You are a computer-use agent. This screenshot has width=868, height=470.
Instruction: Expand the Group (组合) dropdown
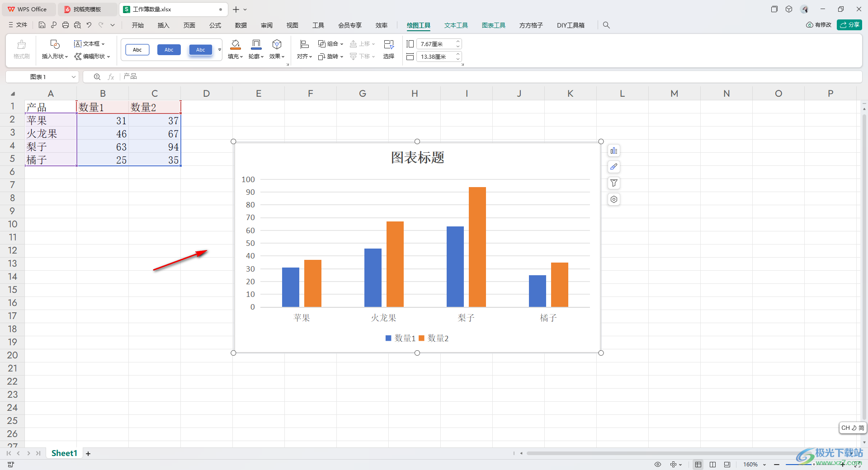coord(342,44)
